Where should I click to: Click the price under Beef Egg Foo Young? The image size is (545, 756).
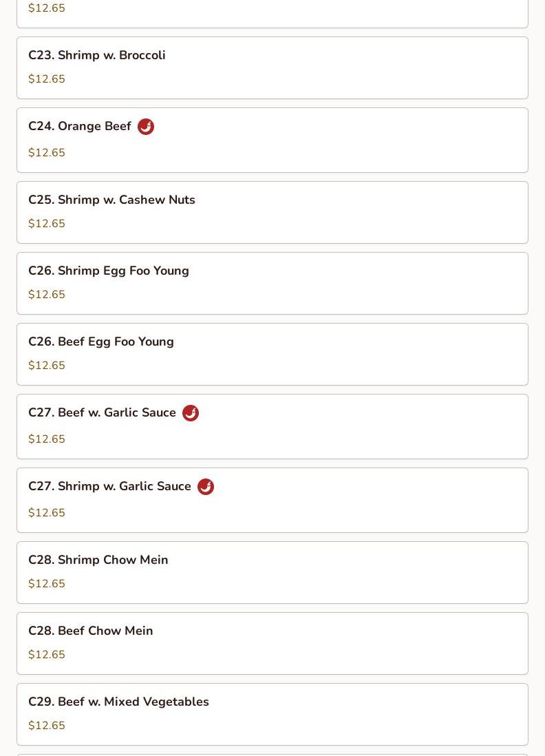tap(47, 366)
